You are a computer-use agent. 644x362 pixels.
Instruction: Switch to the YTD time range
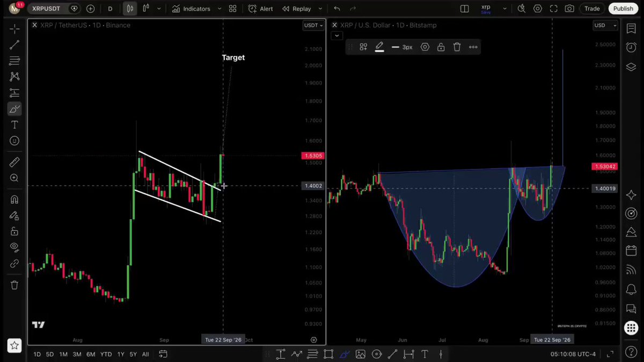tap(106, 354)
